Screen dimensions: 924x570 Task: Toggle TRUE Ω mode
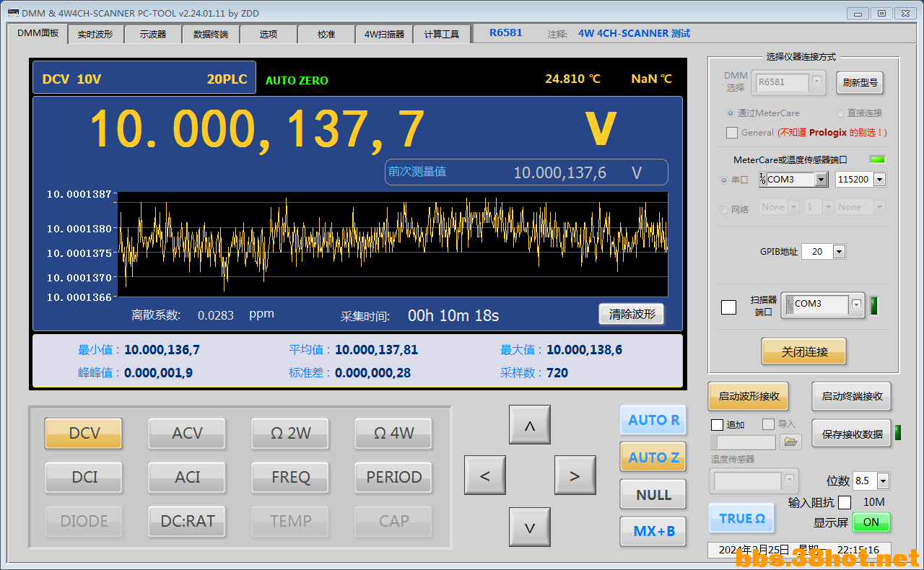pyautogui.click(x=741, y=518)
